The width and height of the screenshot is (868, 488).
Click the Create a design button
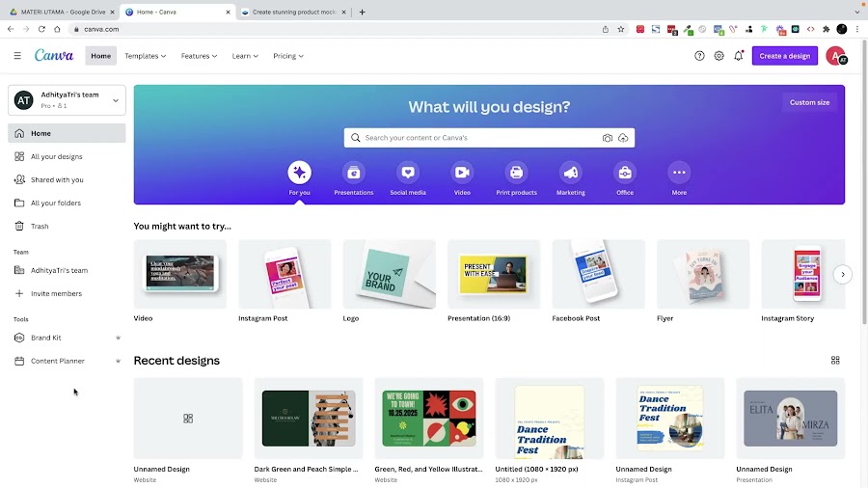point(784,56)
